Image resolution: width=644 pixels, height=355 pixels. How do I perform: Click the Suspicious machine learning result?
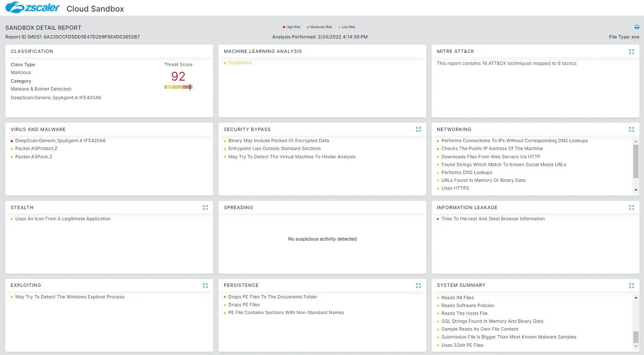tap(240, 63)
